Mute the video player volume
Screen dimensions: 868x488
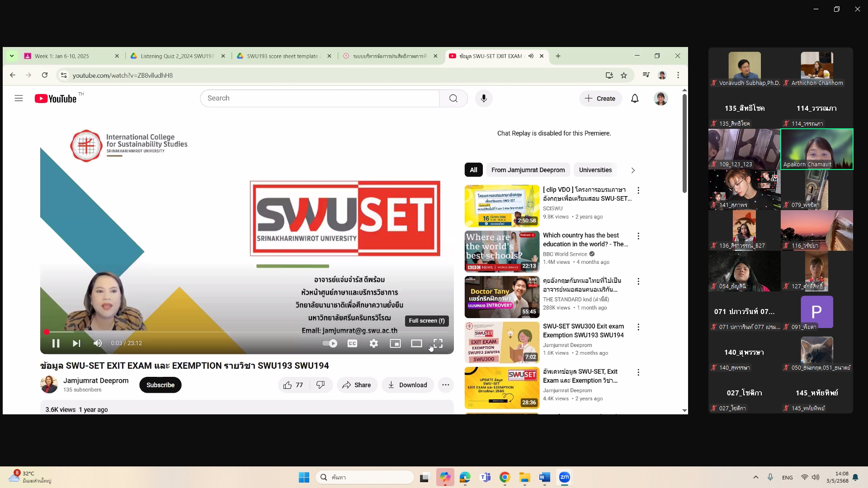98,343
